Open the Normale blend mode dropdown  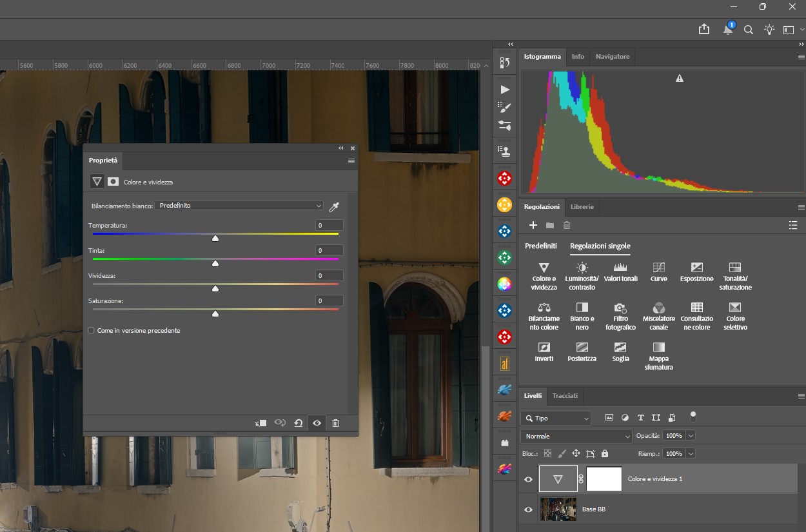(x=576, y=437)
